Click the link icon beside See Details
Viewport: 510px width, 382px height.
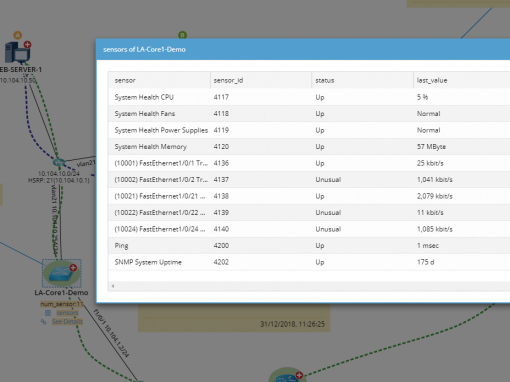tap(43, 322)
